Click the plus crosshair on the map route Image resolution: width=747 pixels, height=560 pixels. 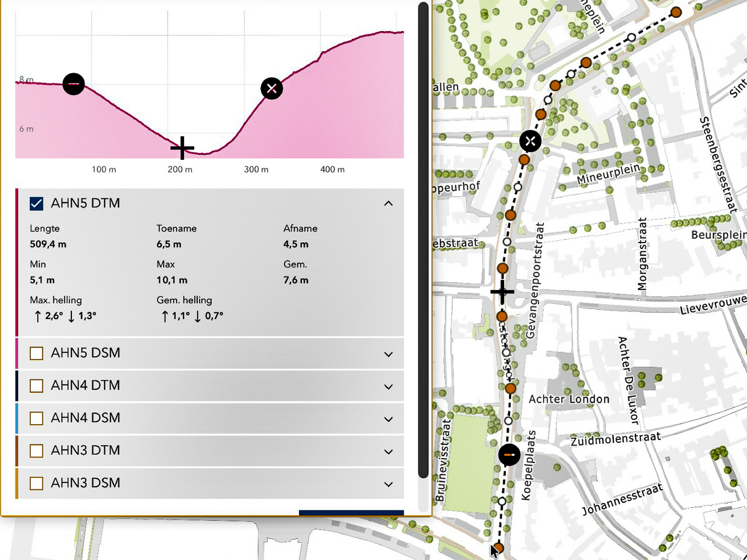[x=502, y=291]
